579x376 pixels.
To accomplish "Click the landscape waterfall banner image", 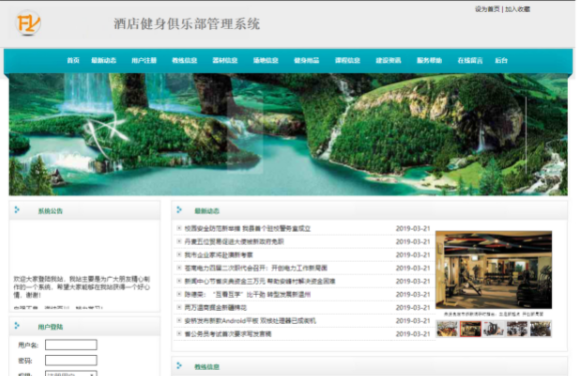I will click(288, 134).
